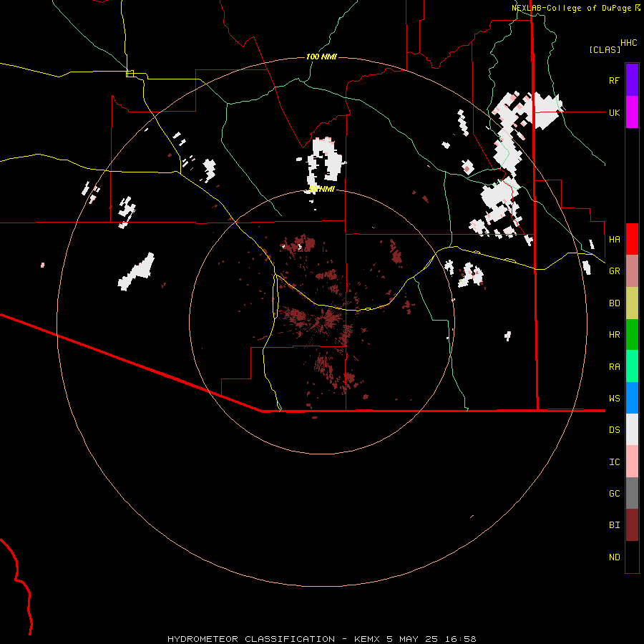Select the WS wet snow blue swatch
Screen dimensions: 644x644
632,398
